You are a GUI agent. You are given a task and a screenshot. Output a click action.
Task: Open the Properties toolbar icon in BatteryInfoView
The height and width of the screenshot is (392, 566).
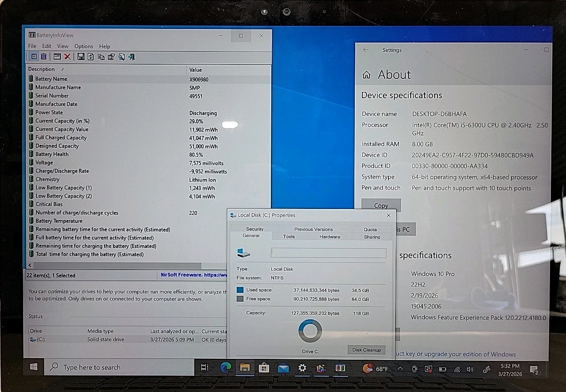point(57,57)
